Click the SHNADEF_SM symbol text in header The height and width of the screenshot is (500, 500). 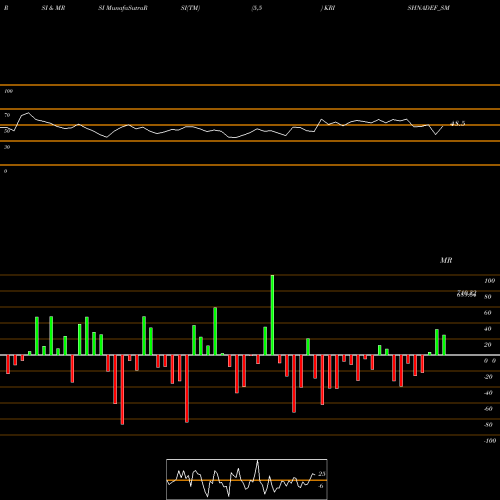pyautogui.click(x=428, y=8)
